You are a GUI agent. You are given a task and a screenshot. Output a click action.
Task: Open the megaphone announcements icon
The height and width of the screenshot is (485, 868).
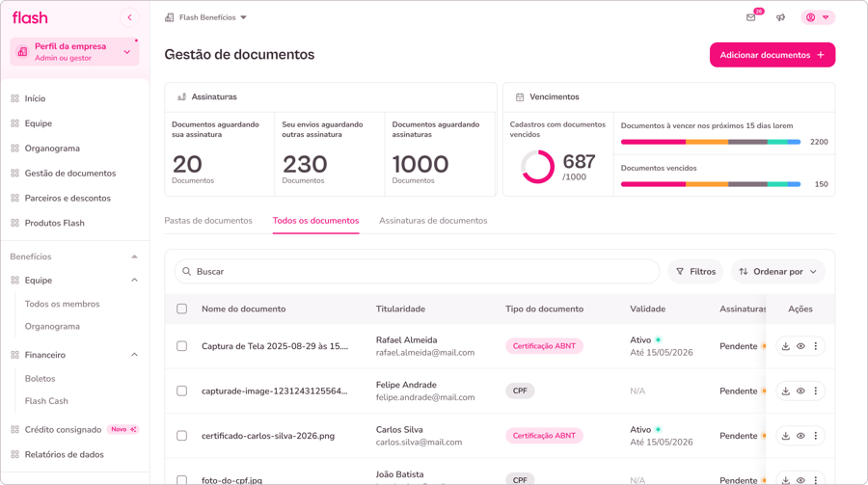781,17
